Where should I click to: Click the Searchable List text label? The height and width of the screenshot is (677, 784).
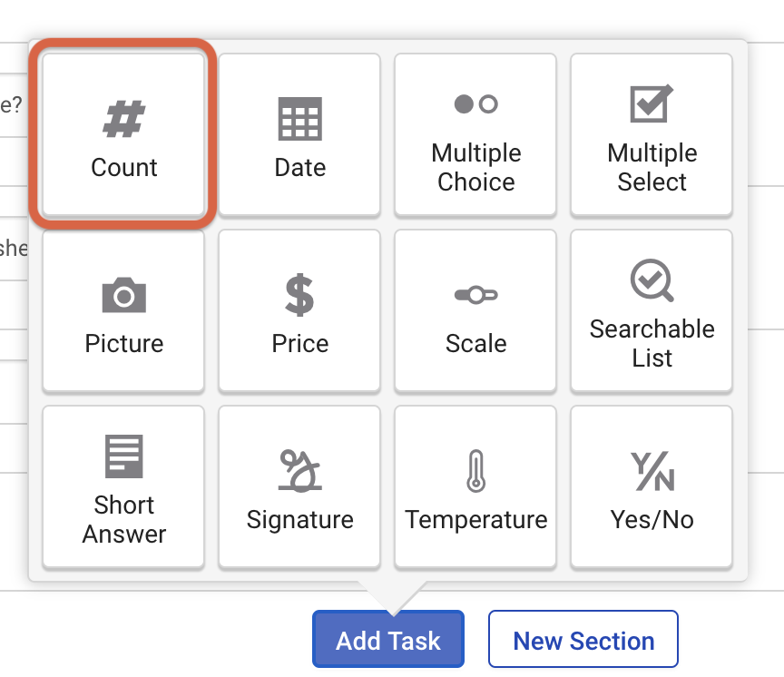click(652, 344)
